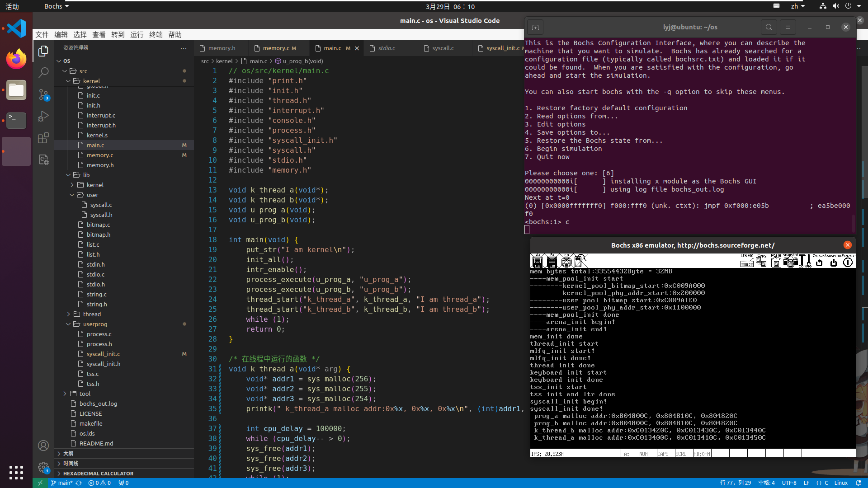The height and width of the screenshot is (488, 868).
Task: Click the synchronize changes icon in the status bar
Action: coord(79,483)
